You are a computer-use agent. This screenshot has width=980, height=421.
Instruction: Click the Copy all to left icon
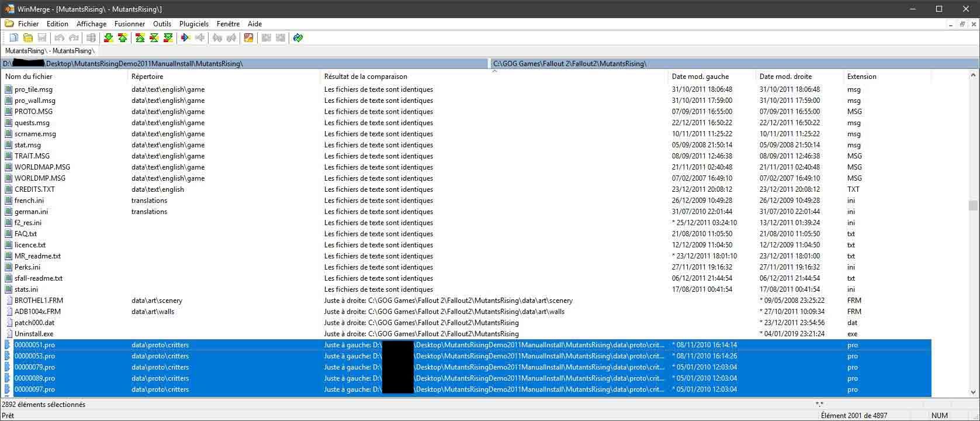click(280, 38)
